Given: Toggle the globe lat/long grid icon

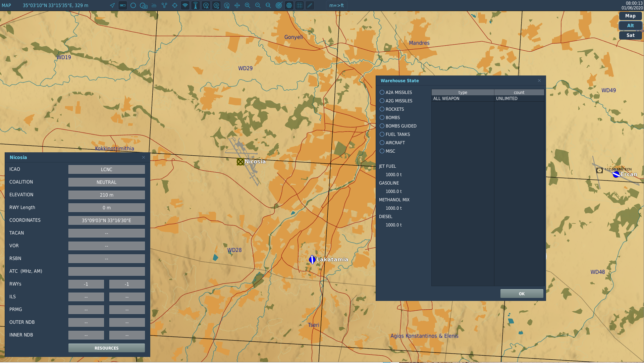Looking at the screenshot, I should 289,5.
